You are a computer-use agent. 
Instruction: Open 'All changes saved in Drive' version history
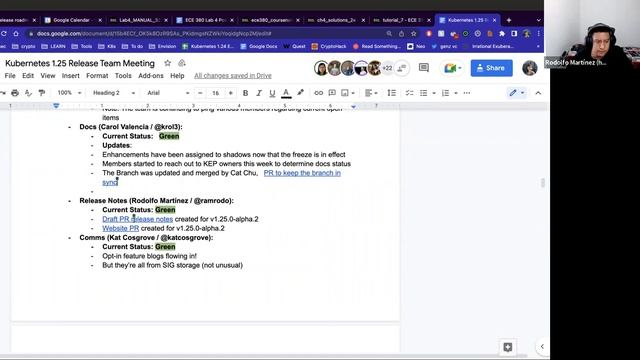pos(233,76)
